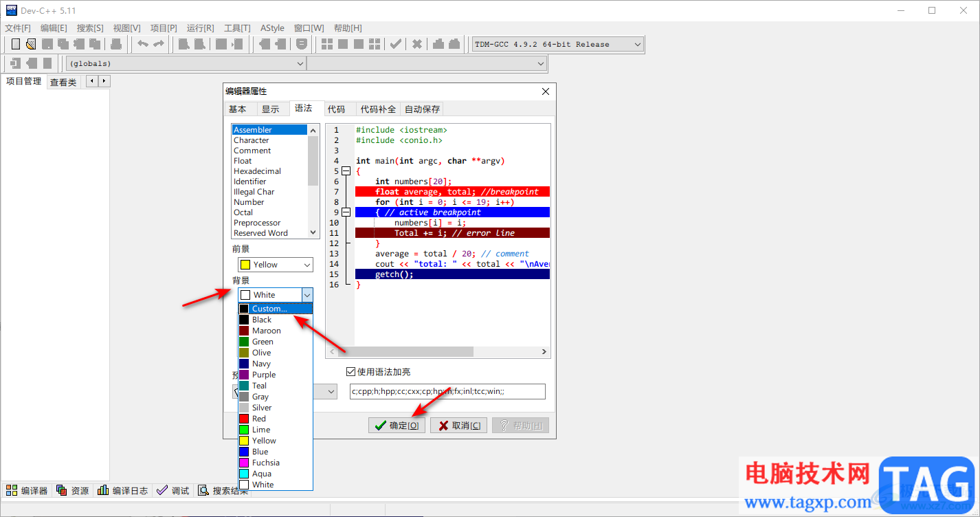Screen dimensions: 980x517
Task: Select Preprocessor in the syntax element list
Action: pos(270,223)
